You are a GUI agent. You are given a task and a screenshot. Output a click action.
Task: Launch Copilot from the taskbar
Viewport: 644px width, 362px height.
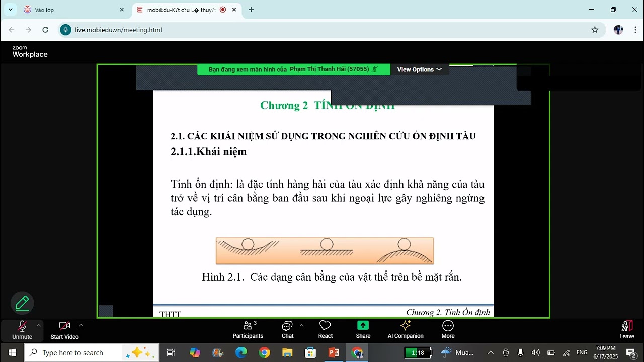[x=195, y=352]
